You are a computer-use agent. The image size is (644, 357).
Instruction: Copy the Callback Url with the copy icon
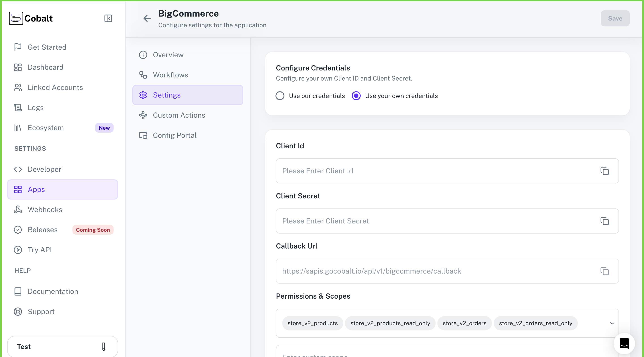[605, 271]
